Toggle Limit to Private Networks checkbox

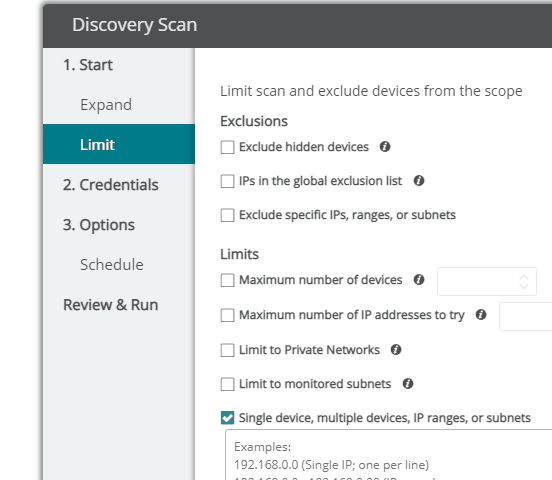(227, 350)
